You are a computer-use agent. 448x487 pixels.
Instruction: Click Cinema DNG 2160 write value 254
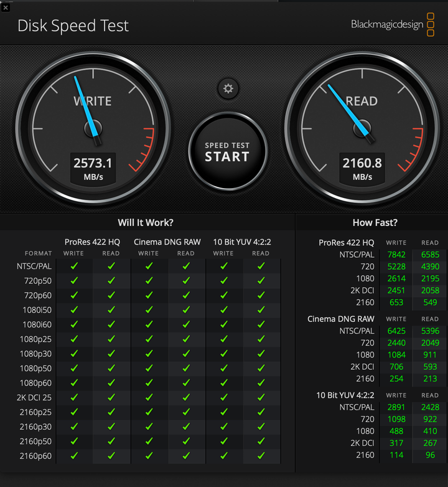point(396,379)
